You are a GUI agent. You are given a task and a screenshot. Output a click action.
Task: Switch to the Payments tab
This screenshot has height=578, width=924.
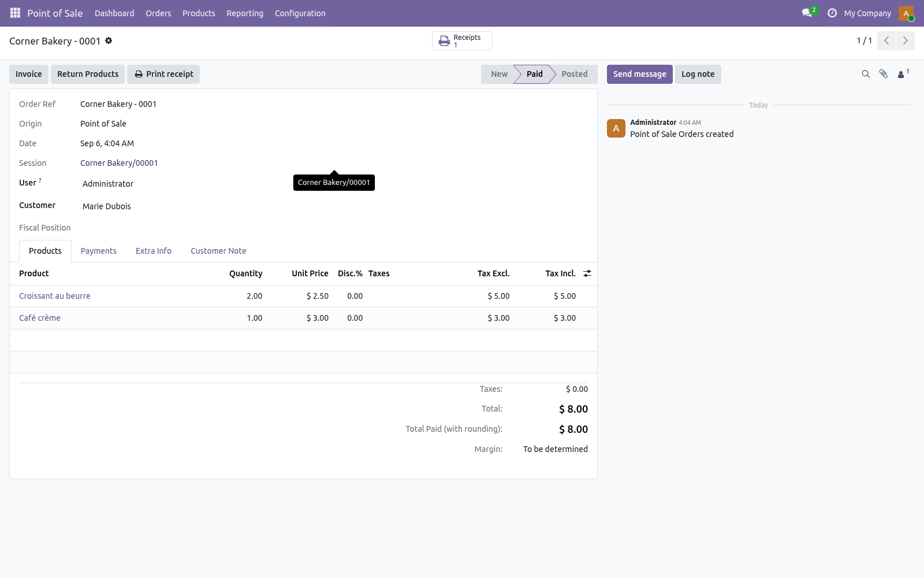tap(99, 251)
